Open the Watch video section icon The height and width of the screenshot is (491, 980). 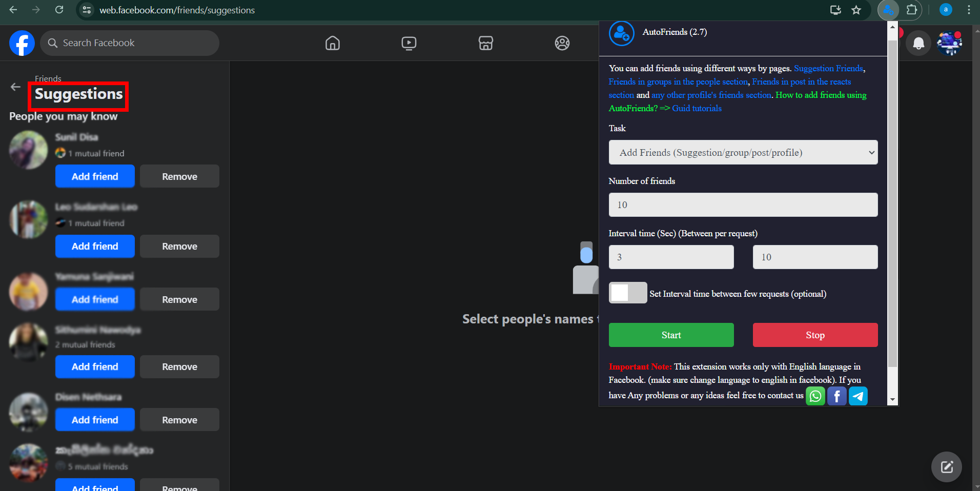coord(409,43)
